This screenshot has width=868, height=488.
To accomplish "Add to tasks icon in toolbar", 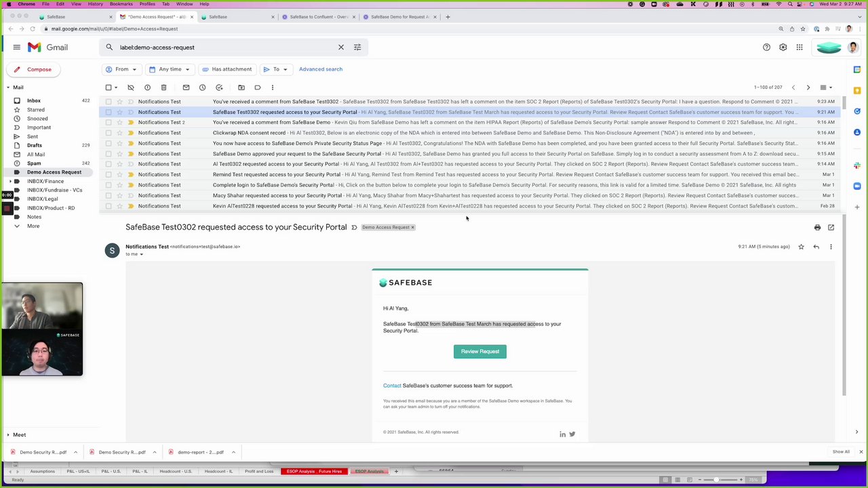I will [x=219, y=87].
